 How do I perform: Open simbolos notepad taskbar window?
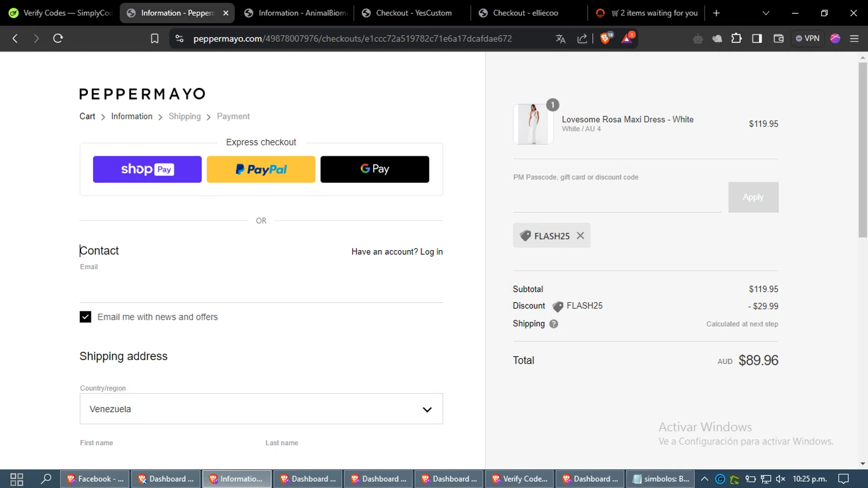tap(660, 479)
